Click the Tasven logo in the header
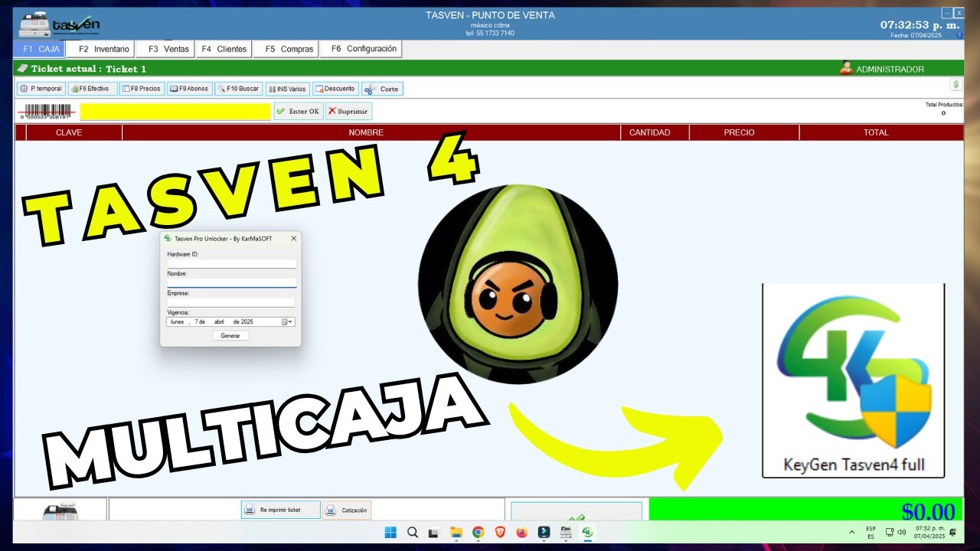The width and height of the screenshot is (980, 551). click(x=60, y=25)
